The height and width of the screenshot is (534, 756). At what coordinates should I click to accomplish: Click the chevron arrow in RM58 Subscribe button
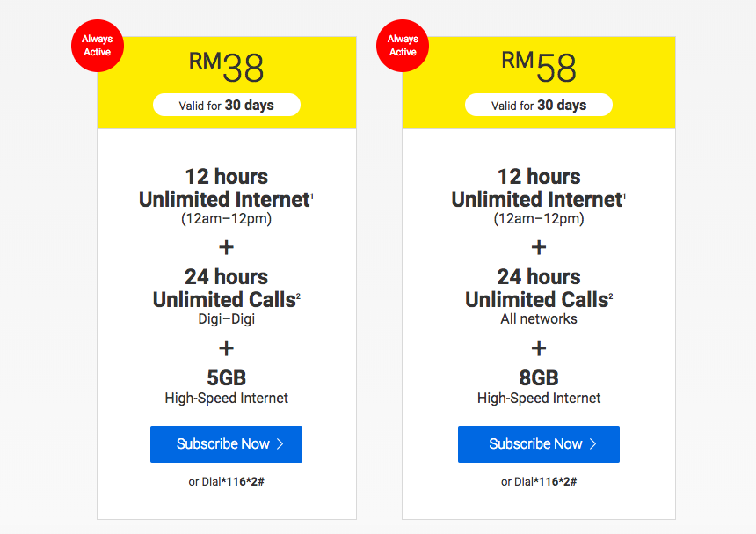point(593,443)
